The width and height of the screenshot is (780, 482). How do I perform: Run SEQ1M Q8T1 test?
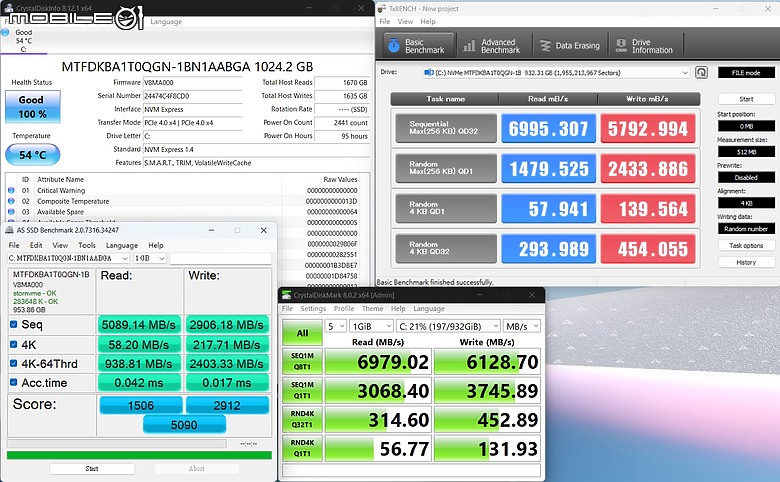pos(302,362)
